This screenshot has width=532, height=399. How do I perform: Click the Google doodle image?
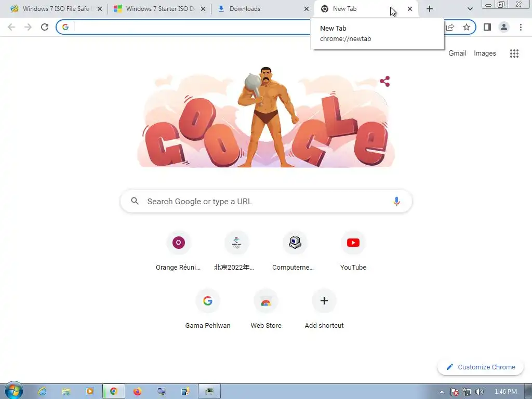(x=266, y=118)
